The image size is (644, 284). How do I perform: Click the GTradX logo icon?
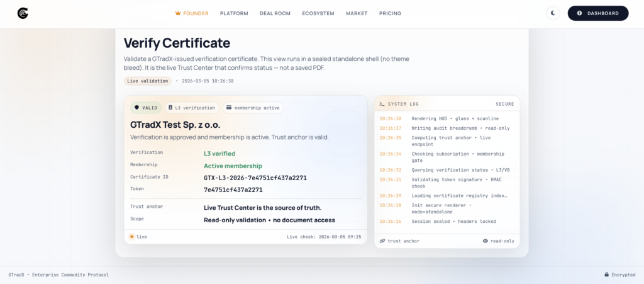tap(23, 13)
